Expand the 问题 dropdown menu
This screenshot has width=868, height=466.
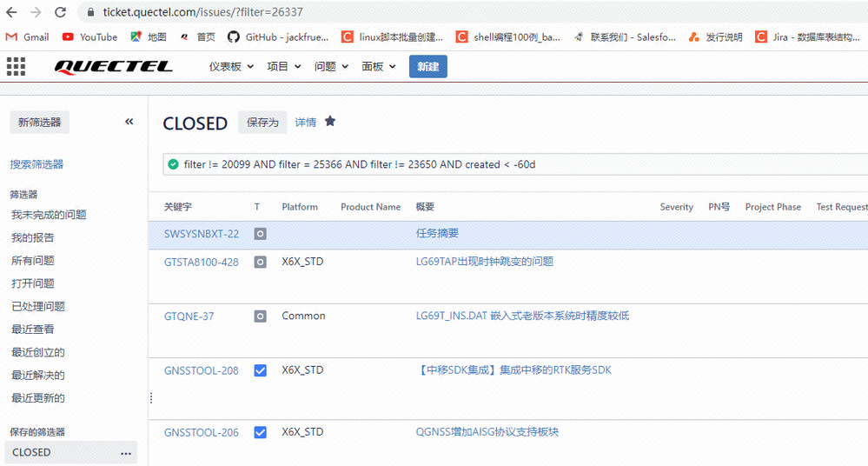click(x=331, y=66)
